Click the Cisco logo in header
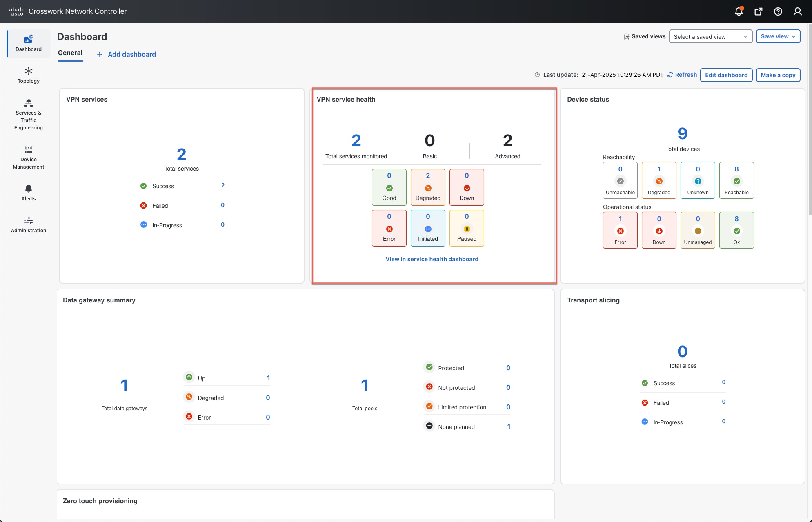Image resolution: width=812 pixels, height=522 pixels. [x=17, y=11]
